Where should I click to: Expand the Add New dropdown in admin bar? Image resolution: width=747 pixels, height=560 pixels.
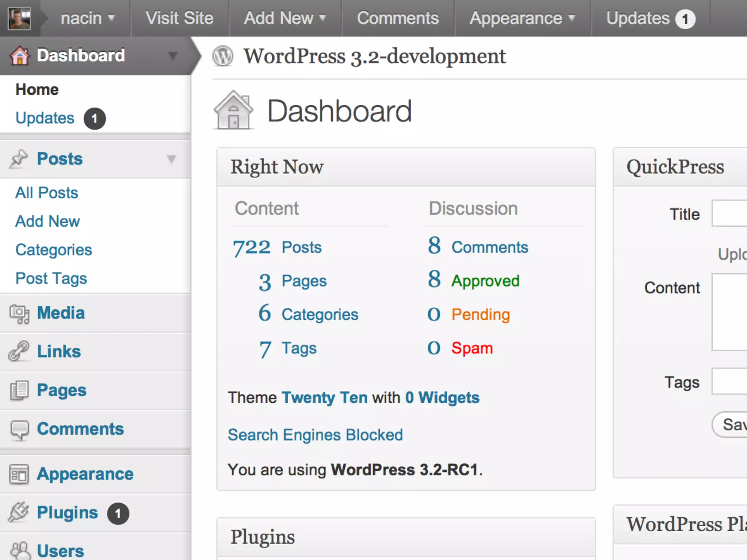pos(285,18)
